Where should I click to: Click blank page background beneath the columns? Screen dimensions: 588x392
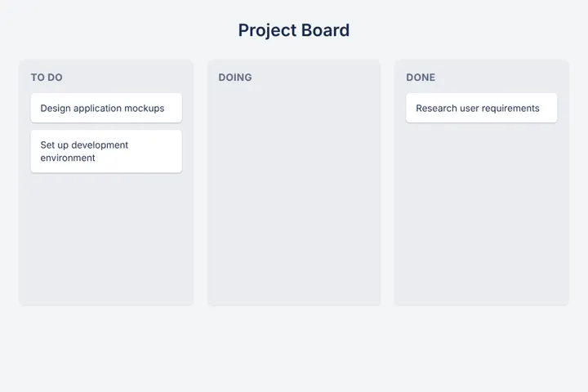pos(294,349)
